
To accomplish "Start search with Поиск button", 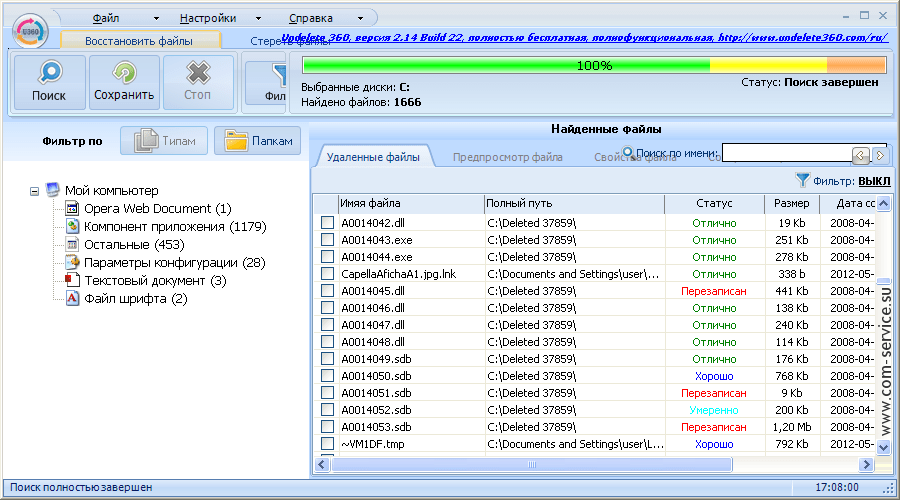I will (49, 82).
